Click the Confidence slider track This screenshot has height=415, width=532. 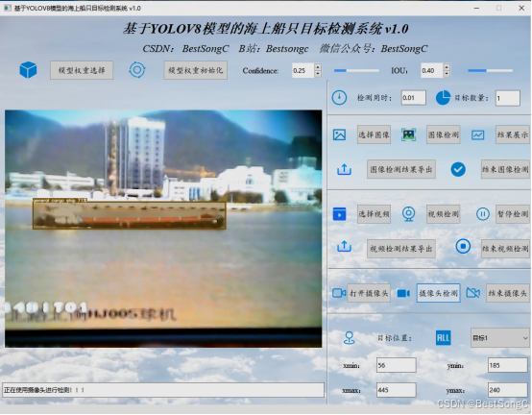pos(356,70)
